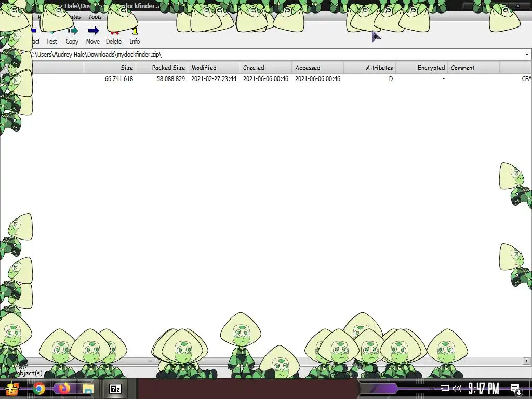Viewport: 532px width, 399px height.
Task: Click into the mydockfinder.zip path field
Action: coord(271,54)
